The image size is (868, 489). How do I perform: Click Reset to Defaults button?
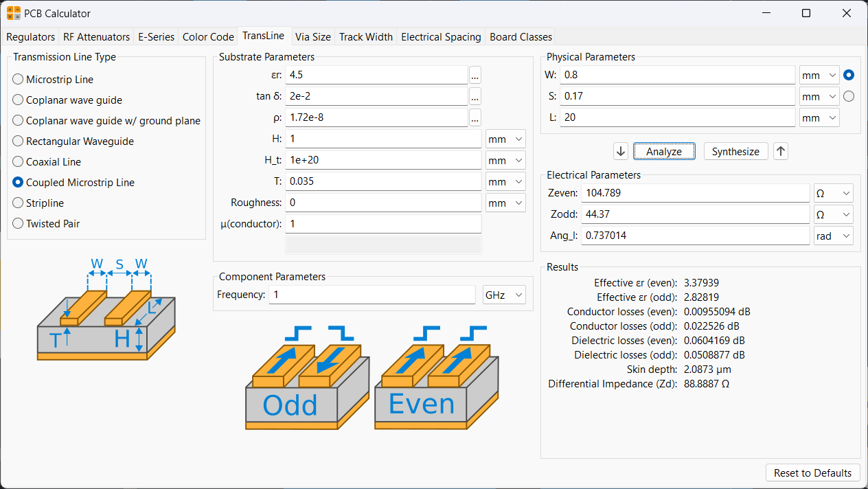pos(812,473)
